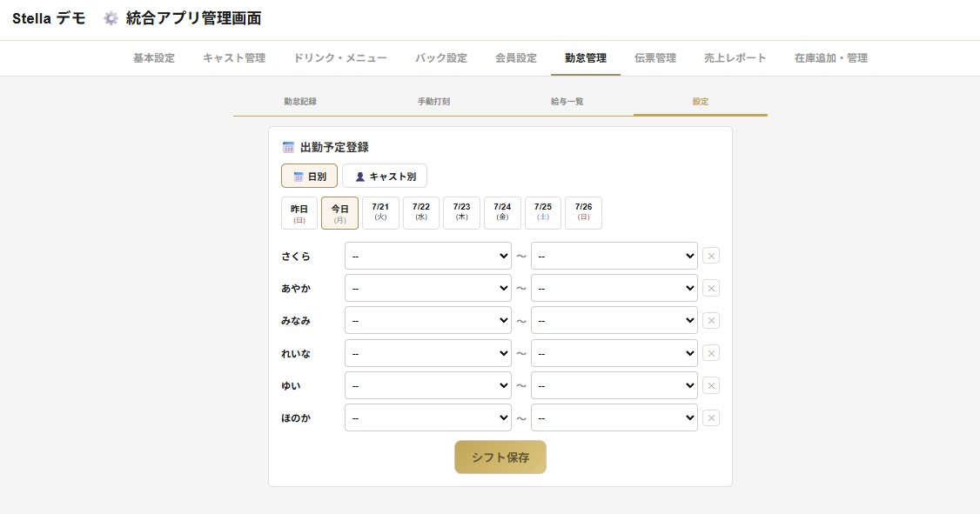
Task: Select the 7/24 (金) date
Action: coord(502,213)
